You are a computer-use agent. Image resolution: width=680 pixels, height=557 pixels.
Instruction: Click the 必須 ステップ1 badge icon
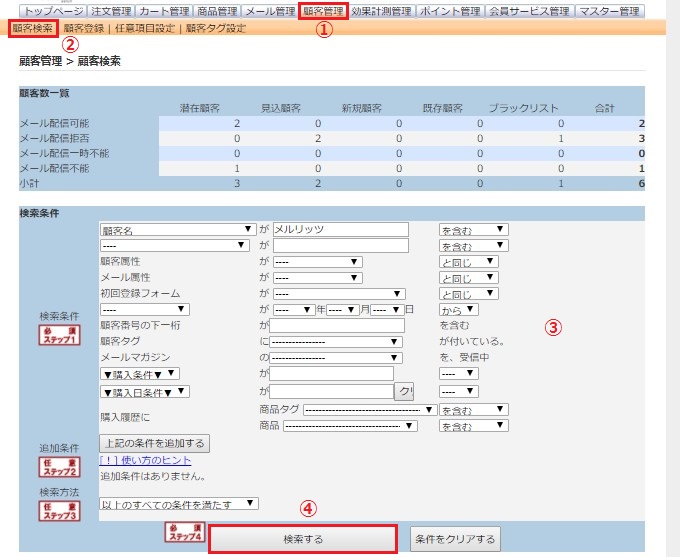point(58,335)
